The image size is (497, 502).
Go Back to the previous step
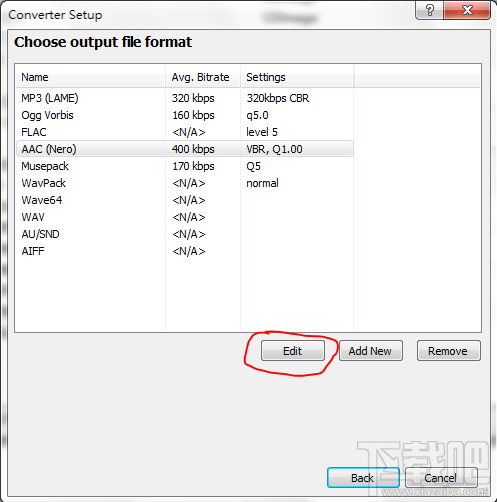363,478
